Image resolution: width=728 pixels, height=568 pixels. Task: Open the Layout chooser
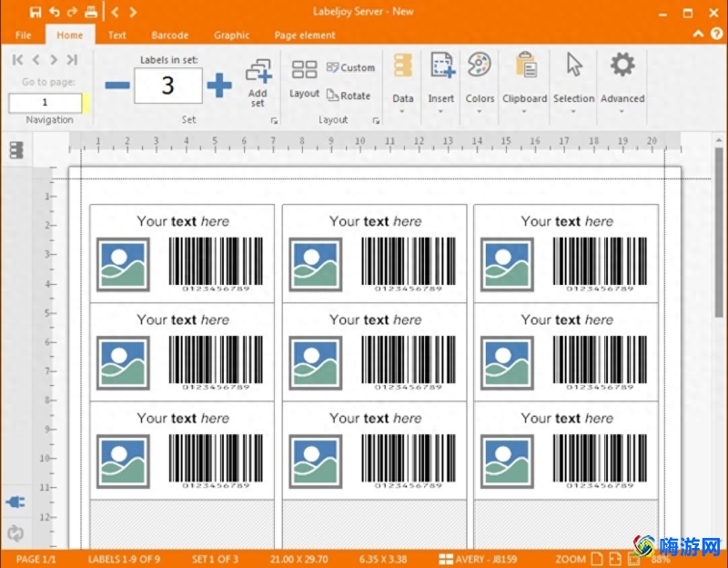coord(304,79)
